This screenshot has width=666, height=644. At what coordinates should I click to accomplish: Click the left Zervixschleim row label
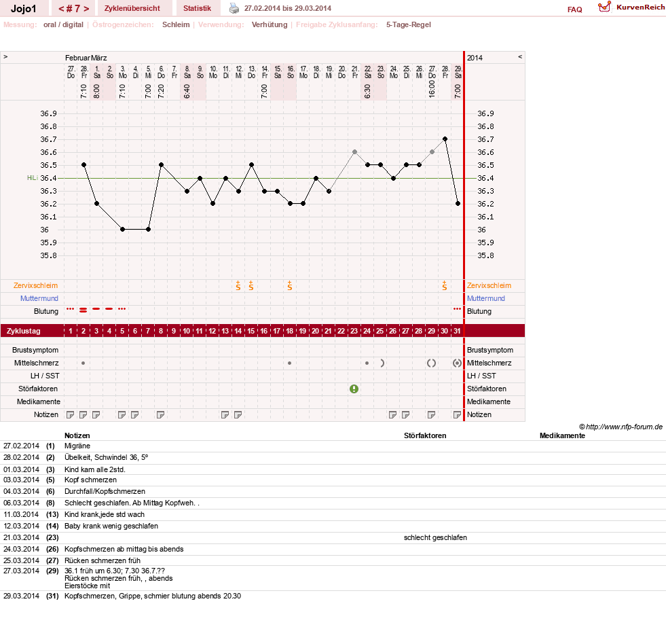[36, 285]
